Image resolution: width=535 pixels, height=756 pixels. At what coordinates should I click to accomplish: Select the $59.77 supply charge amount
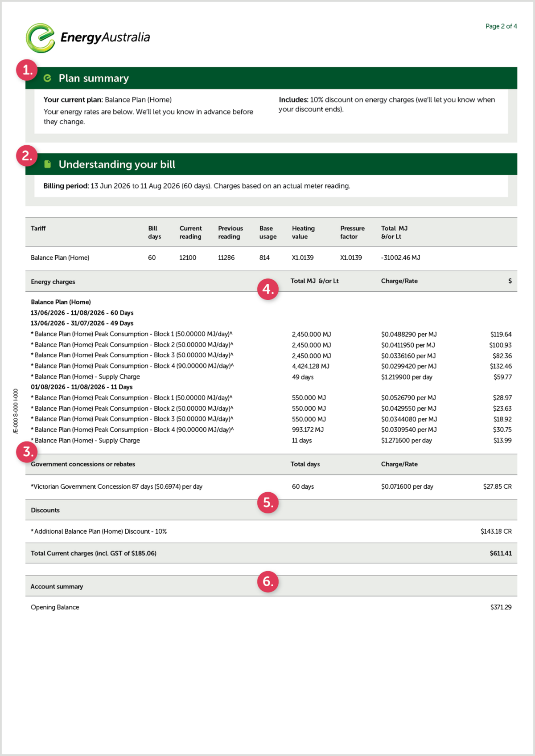502,377
